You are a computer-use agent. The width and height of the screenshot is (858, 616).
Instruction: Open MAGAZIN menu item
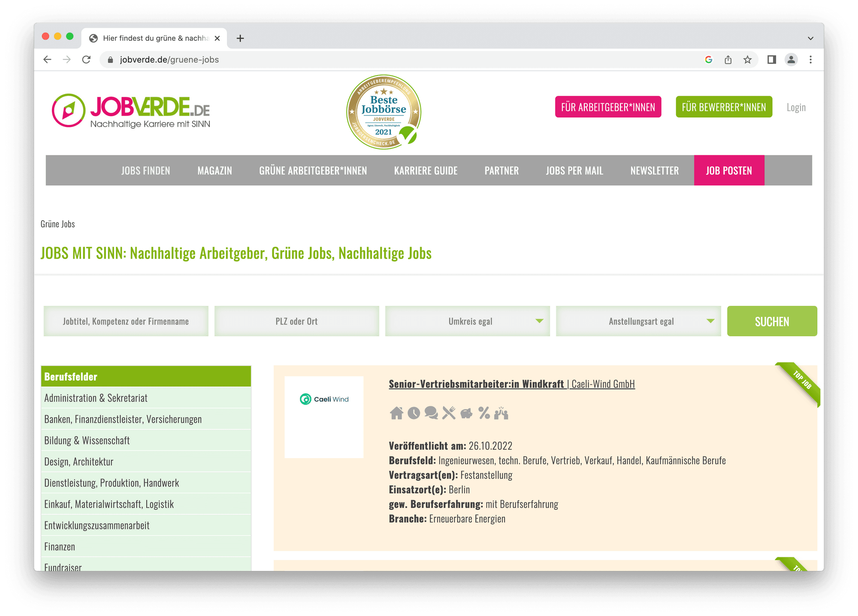214,170
